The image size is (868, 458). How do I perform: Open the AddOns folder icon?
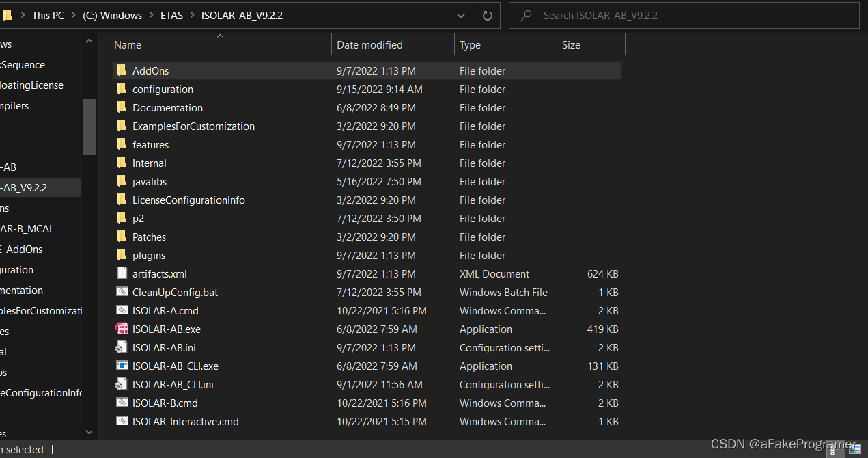pyautogui.click(x=122, y=70)
